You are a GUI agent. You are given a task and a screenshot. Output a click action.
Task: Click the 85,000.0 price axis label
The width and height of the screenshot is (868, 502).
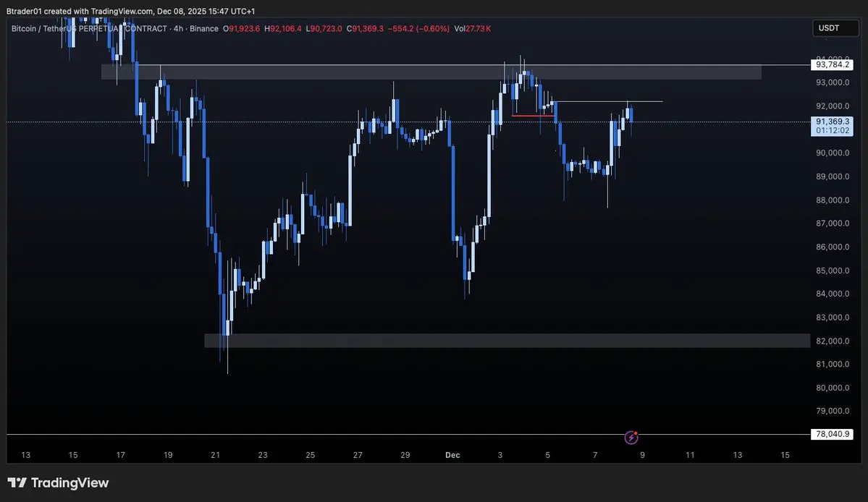pyautogui.click(x=832, y=271)
